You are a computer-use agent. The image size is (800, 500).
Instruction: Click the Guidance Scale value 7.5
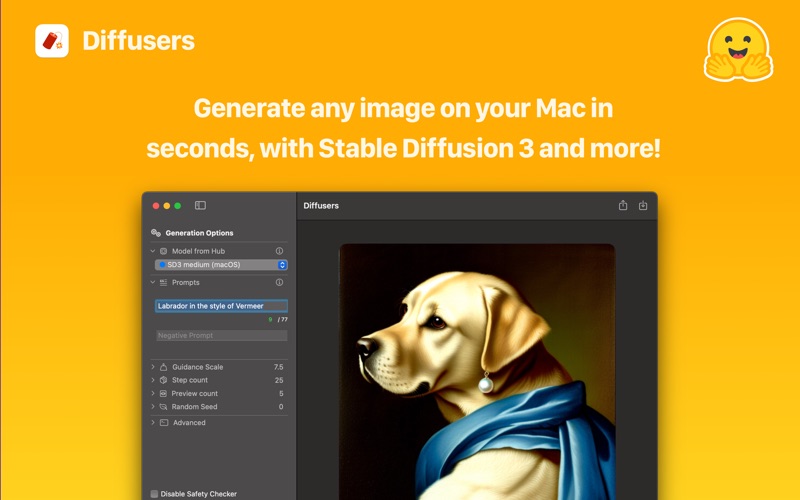pos(278,367)
